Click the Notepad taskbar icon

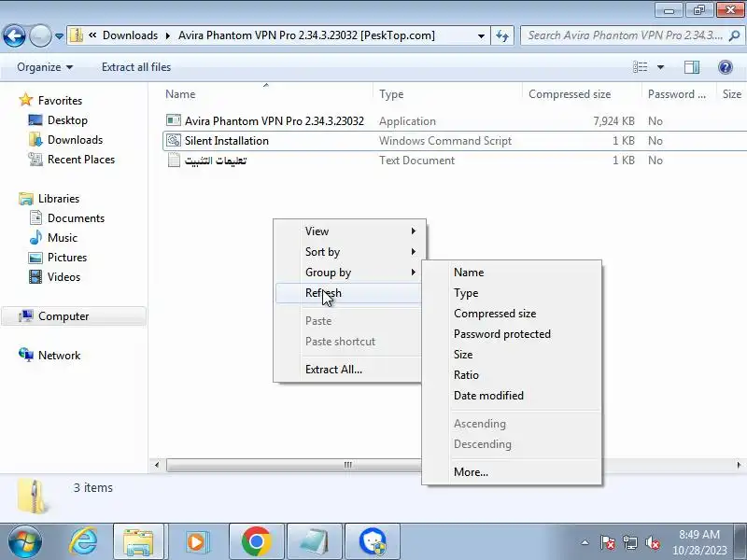tap(315, 542)
